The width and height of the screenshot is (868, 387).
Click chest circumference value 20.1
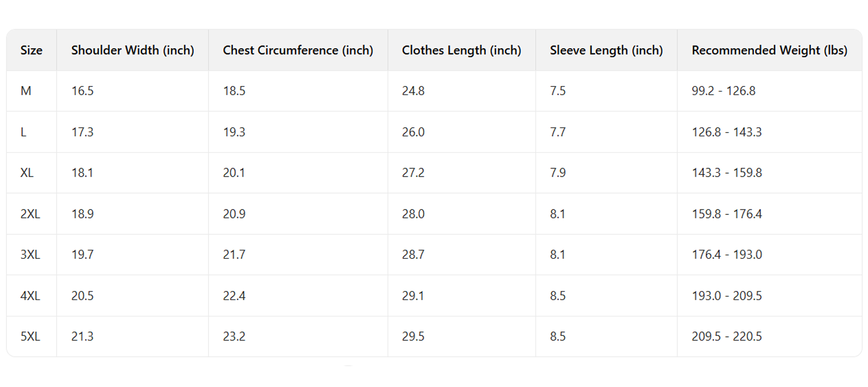(x=234, y=173)
